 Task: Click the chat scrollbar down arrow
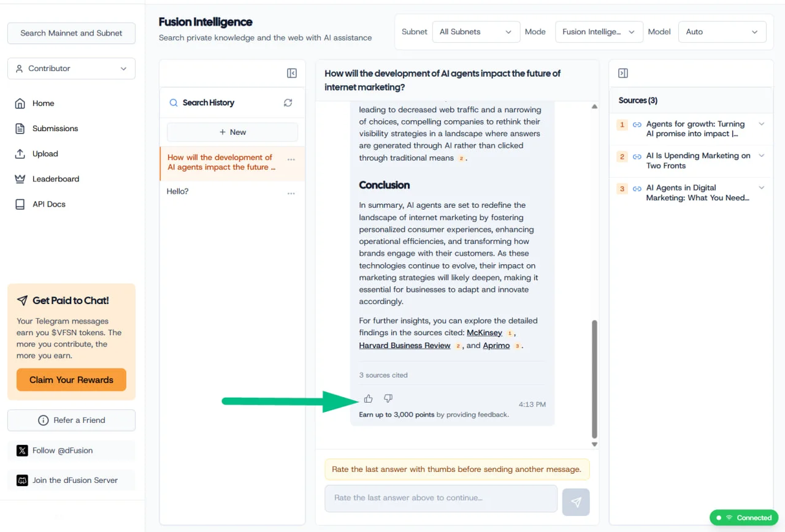(594, 444)
